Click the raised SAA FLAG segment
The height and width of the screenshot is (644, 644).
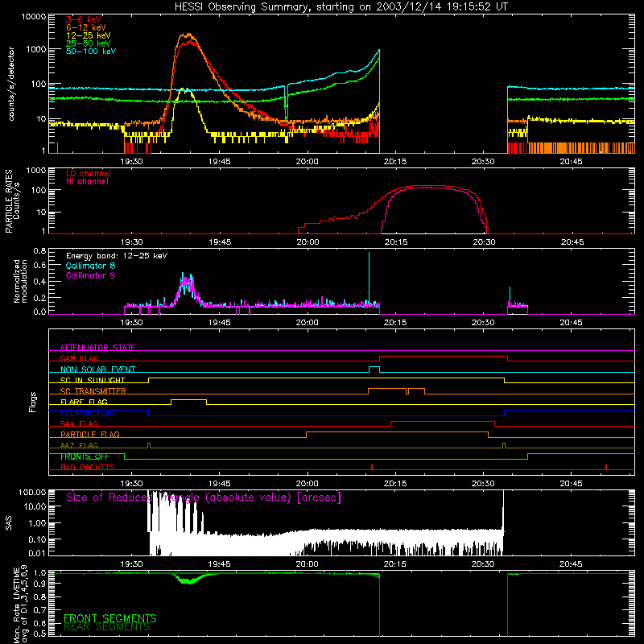443,421
